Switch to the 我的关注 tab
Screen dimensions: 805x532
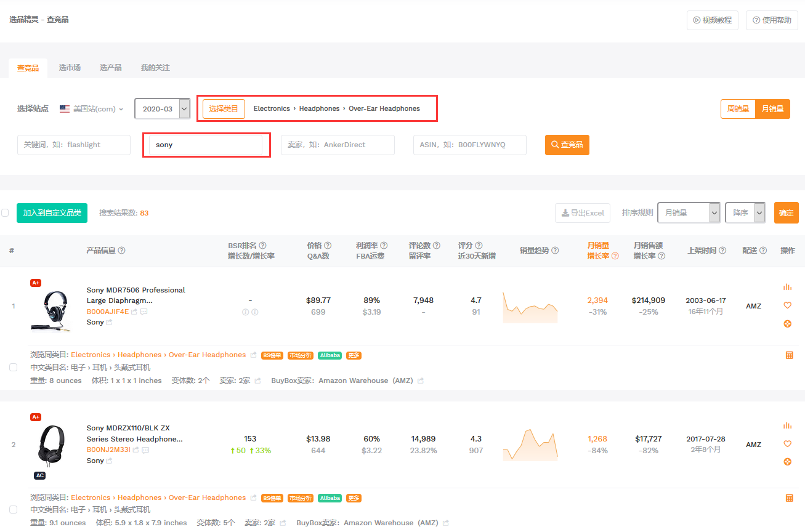155,68
